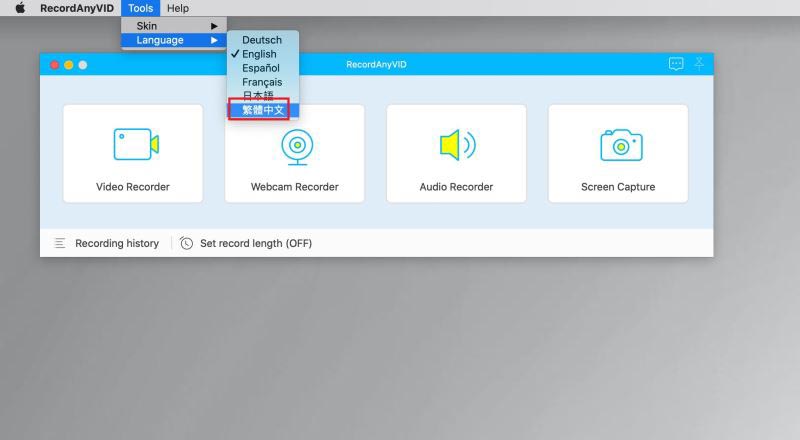Click the Screen Capture camera icon
This screenshot has width=800, height=440.
pos(621,145)
